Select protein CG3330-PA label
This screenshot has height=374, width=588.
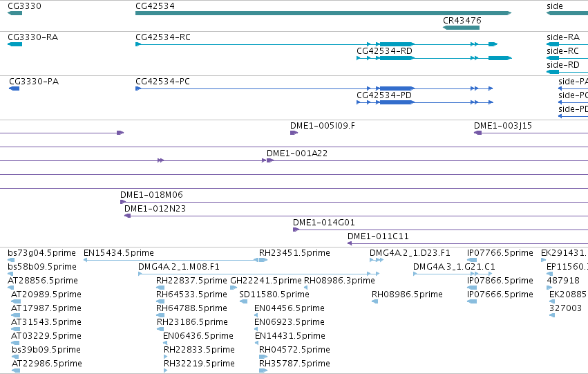34,82
